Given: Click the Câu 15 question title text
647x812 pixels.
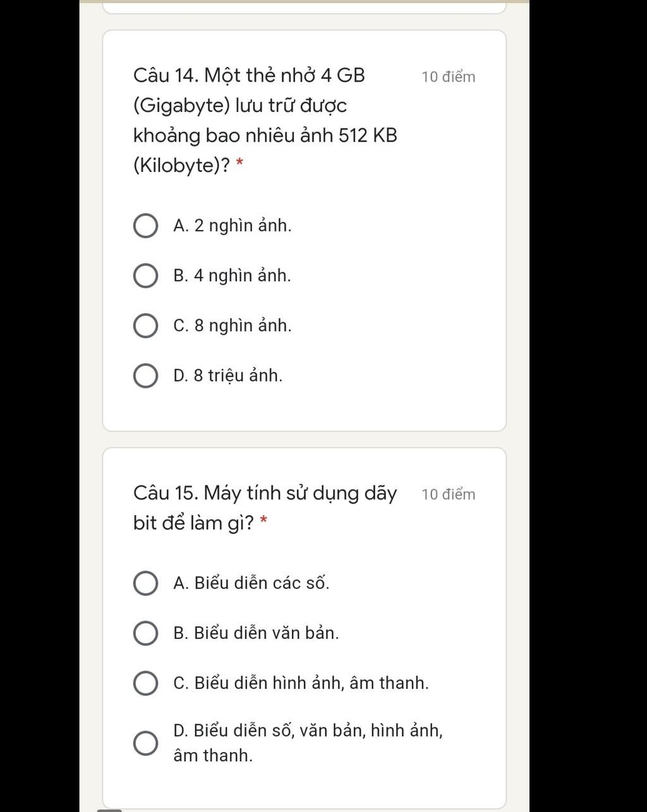Looking at the screenshot, I should [x=265, y=508].
